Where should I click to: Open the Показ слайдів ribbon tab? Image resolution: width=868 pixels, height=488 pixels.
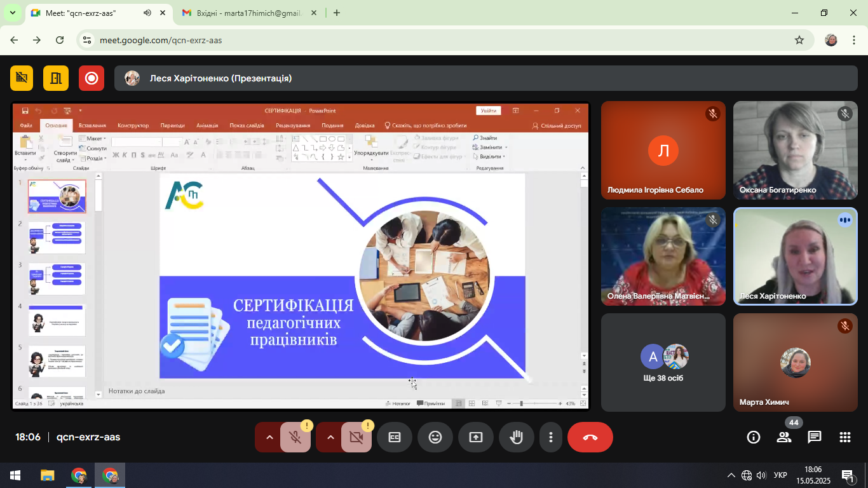pyautogui.click(x=247, y=126)
